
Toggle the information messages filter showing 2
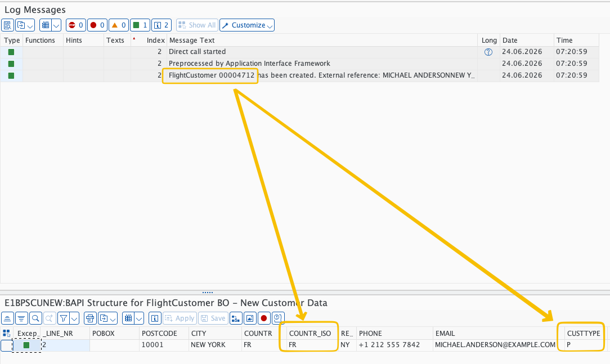(x=162, y=25)
